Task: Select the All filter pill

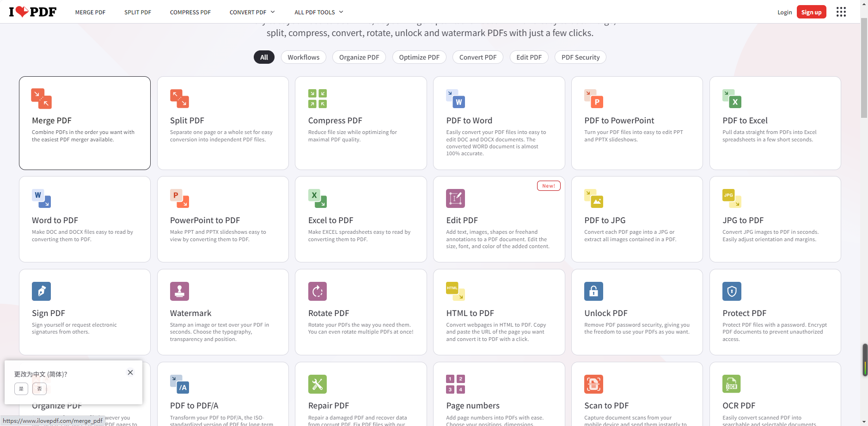Action: point(264,57)
